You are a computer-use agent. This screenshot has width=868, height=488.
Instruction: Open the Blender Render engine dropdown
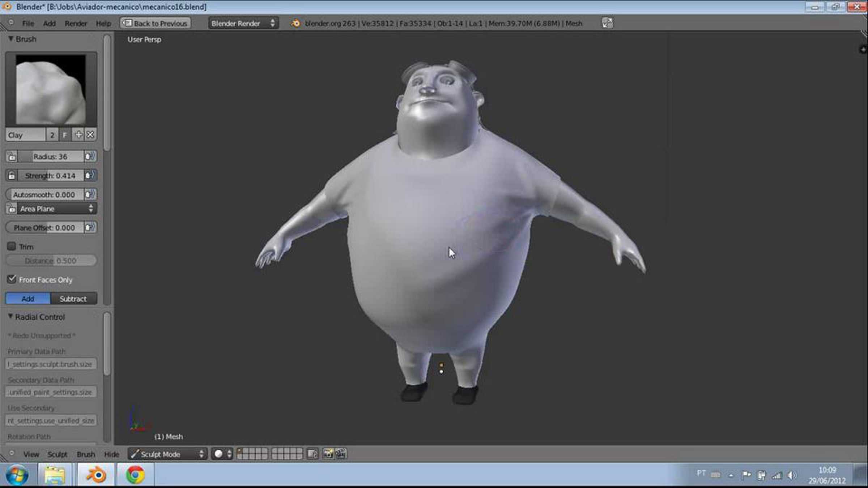[243, 23]
